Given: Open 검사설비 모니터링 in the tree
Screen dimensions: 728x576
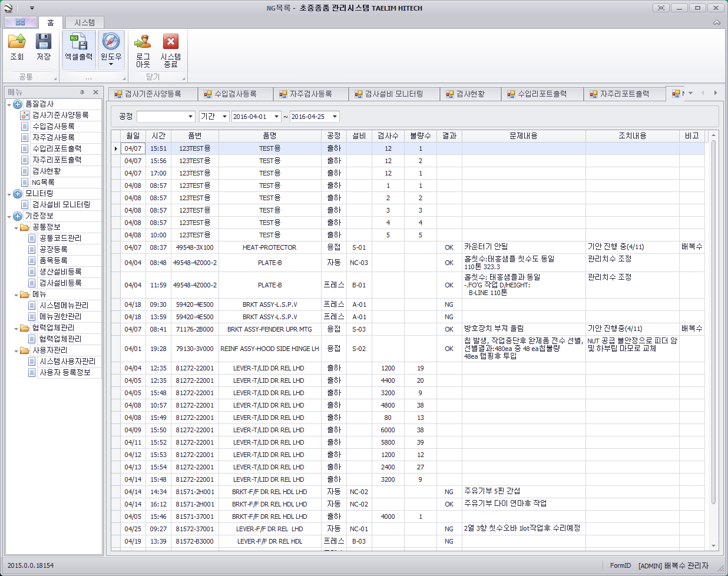Looking at the screenshot, I should tap(61, 205).
